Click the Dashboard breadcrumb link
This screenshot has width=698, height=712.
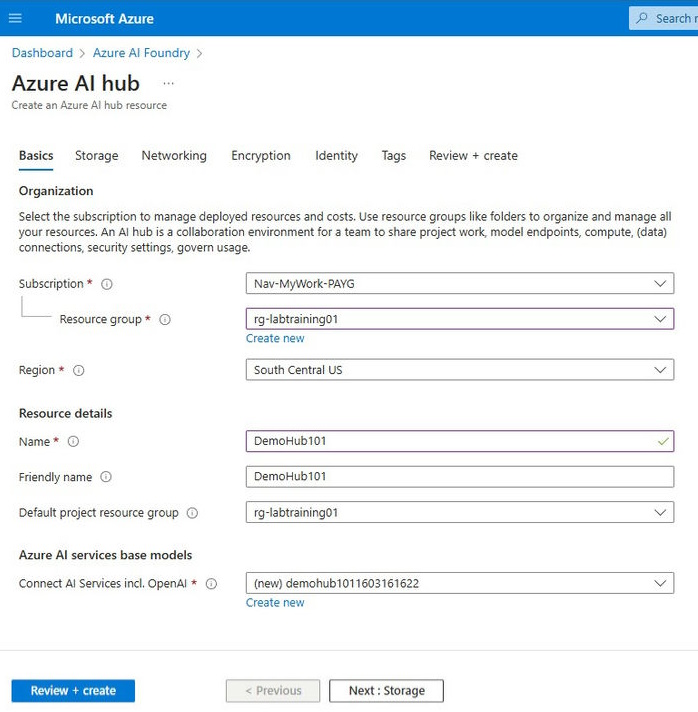pos(42,53)
